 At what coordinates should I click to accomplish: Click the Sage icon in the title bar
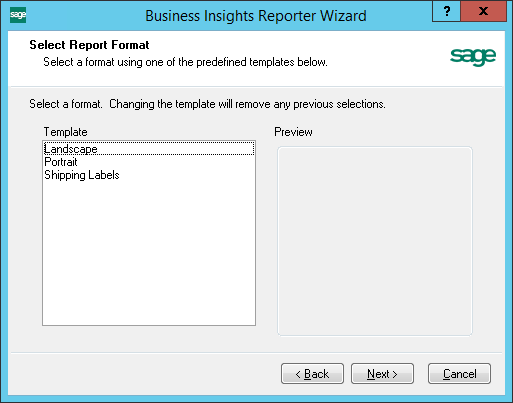(x=18, y=15)
